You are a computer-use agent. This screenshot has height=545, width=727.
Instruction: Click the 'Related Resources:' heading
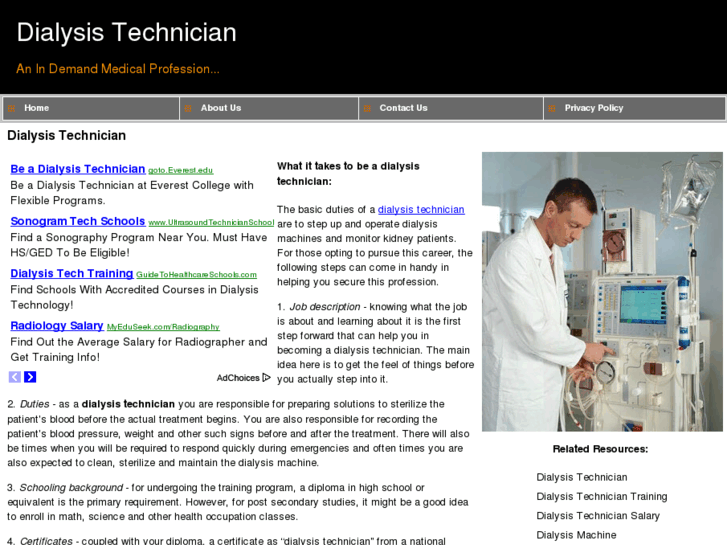(x=600, y=449)
